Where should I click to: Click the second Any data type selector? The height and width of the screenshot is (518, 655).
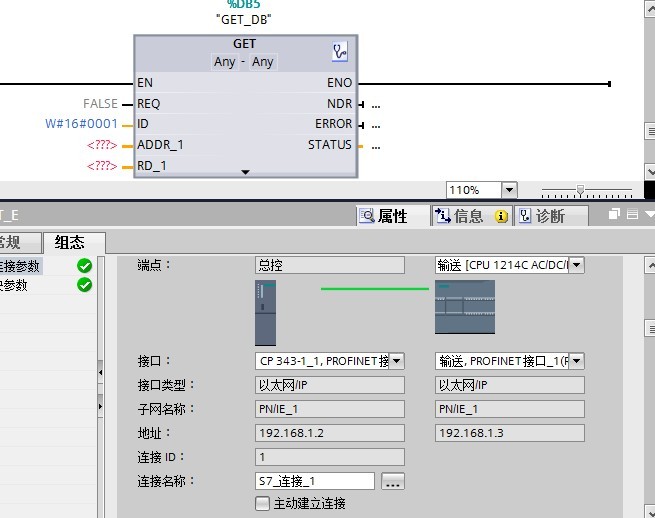pyautogui.click(x=262, y=62)
